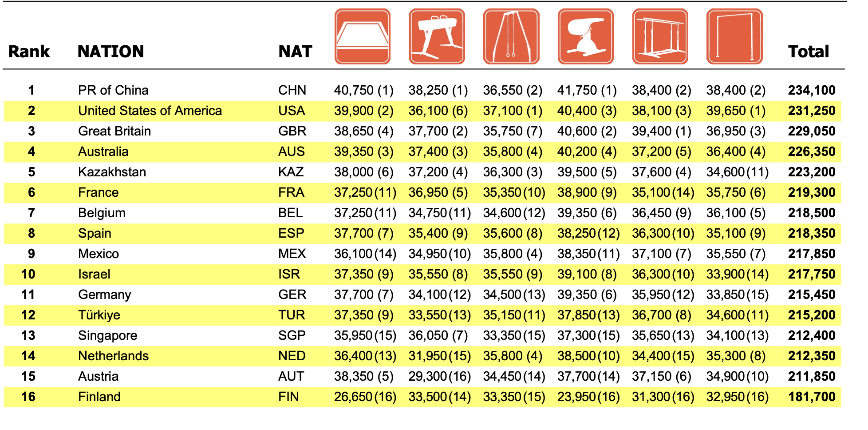The width and height of the screenshot is (868, 430).
Task: Click Spain total 218,350
Action: 812,233
